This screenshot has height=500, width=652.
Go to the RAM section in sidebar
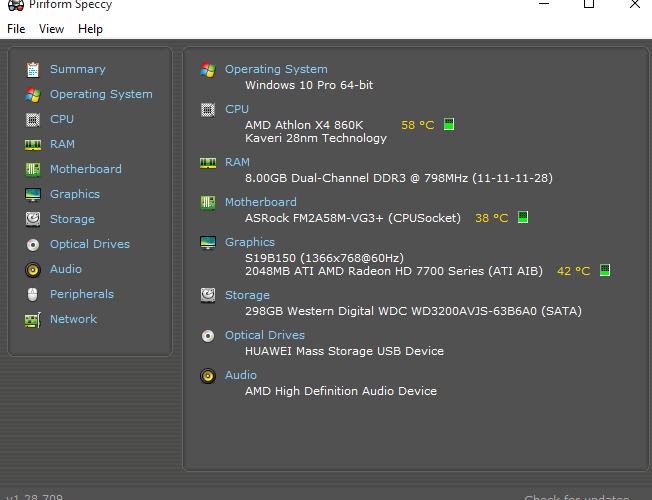click(62, 144)
